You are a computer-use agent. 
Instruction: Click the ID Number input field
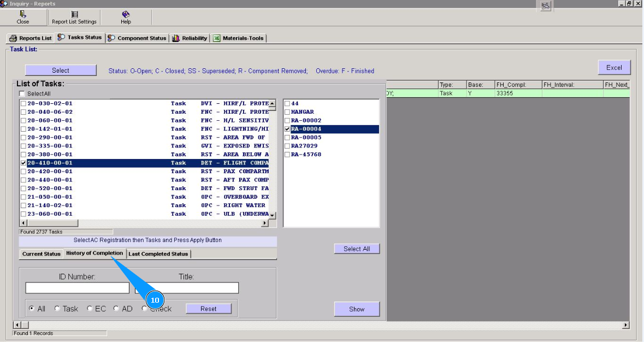pos(77,288)
